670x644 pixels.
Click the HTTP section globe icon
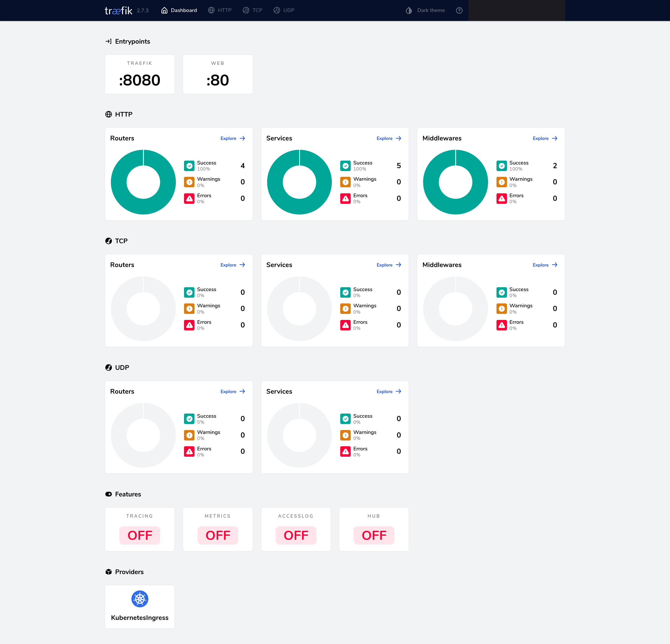pyautogui.click(x=108, y=115)
